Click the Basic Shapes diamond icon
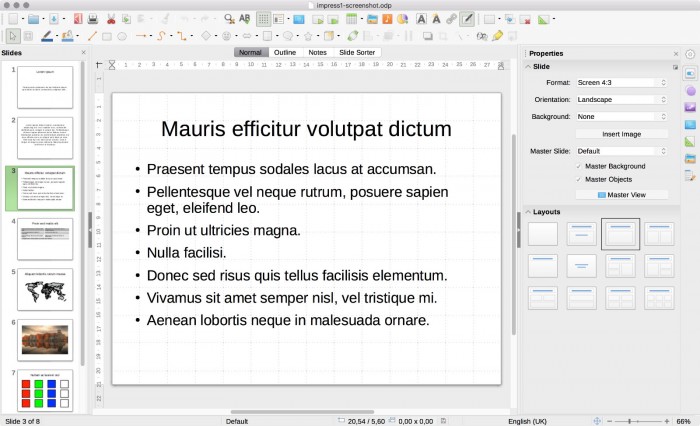This screenshot has height=426, width=700. [x=206, y=35]
